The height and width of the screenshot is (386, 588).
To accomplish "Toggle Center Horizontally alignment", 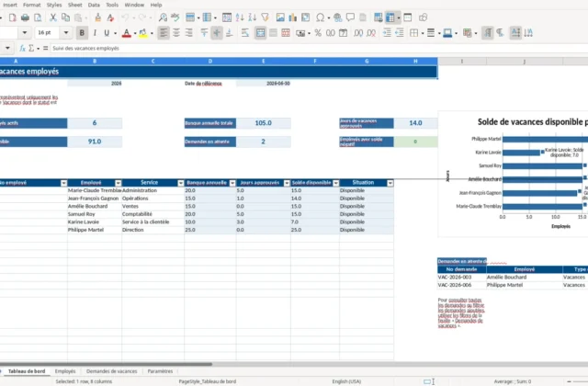I will tap(176, 33).
